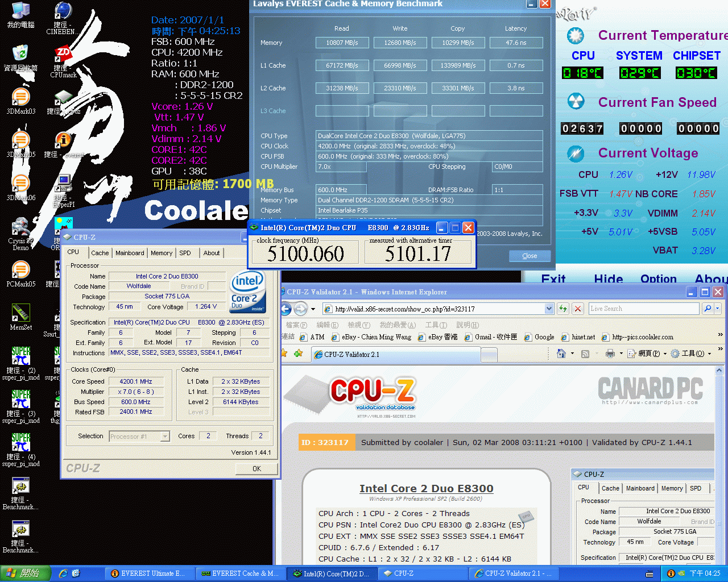Image resolution: width=728 pixels, height=582 pixels.
Task: Select the CPU-Z Validator 2.1 browser tab
Action: coord(396,354)
